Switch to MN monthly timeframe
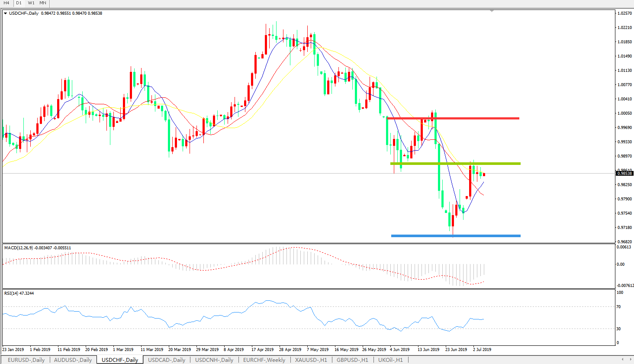Viewport: 634px width, 364px height. (43, 3)
